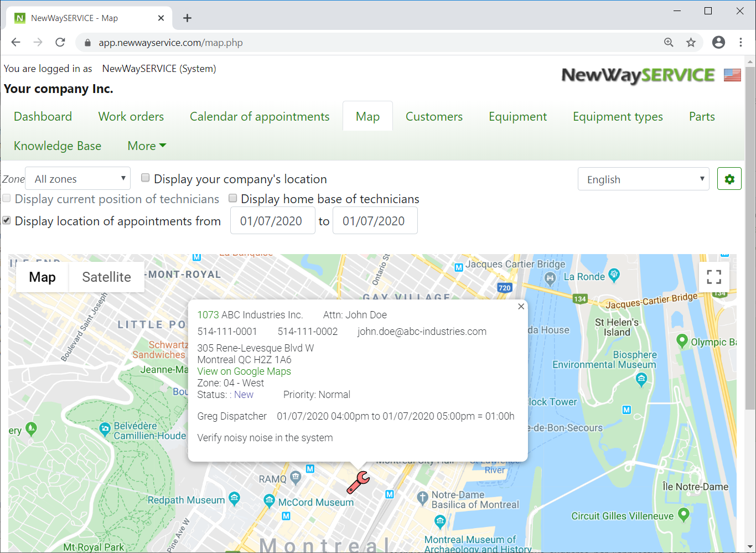Screen dimensions: 756x553
Task: Open the All zones dropdown
Action: pos(77,178)
